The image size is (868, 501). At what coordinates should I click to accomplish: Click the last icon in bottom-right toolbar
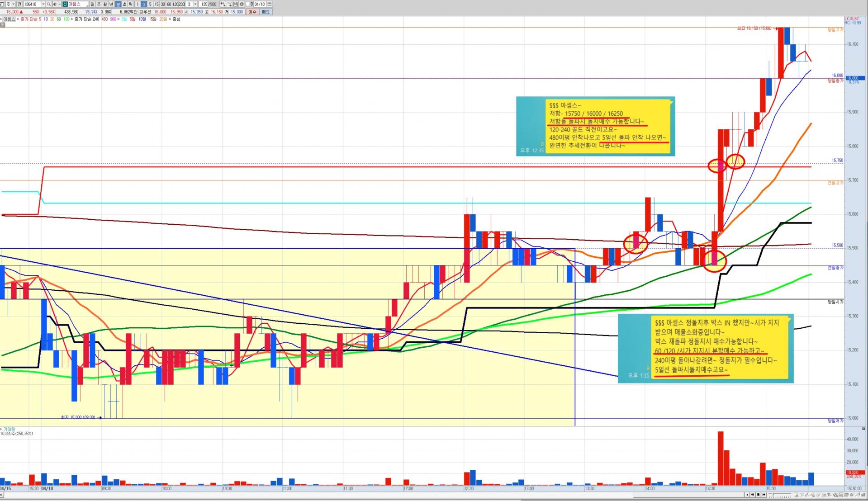[863, 495]
